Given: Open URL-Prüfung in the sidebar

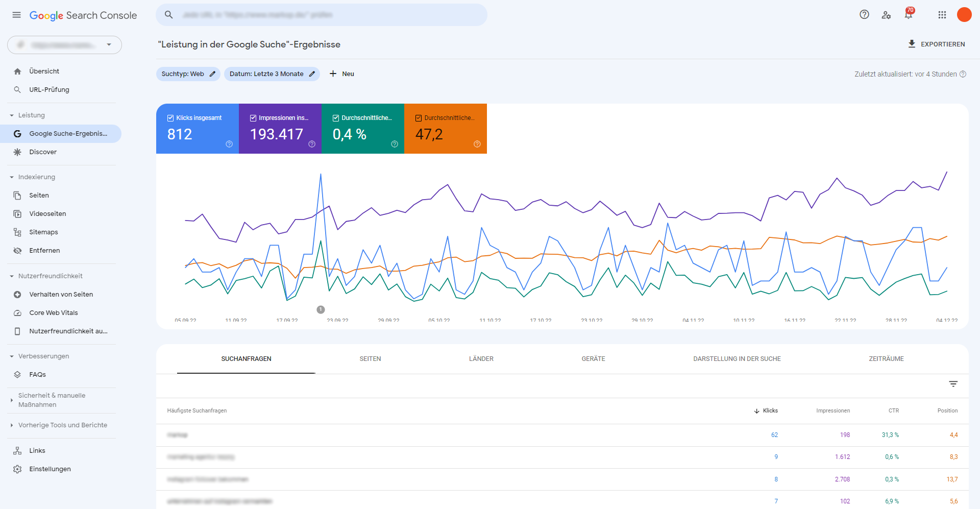Looking at the screenshot, I should [x=49, y=89].
